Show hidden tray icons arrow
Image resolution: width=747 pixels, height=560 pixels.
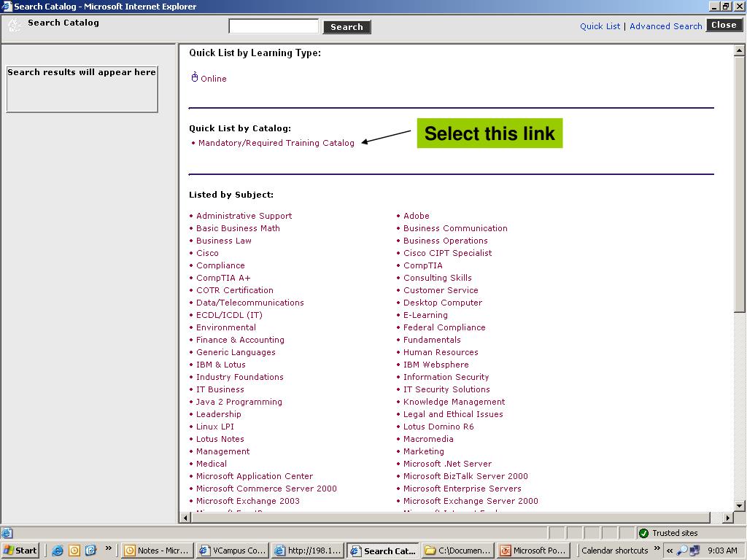point(670,551)
